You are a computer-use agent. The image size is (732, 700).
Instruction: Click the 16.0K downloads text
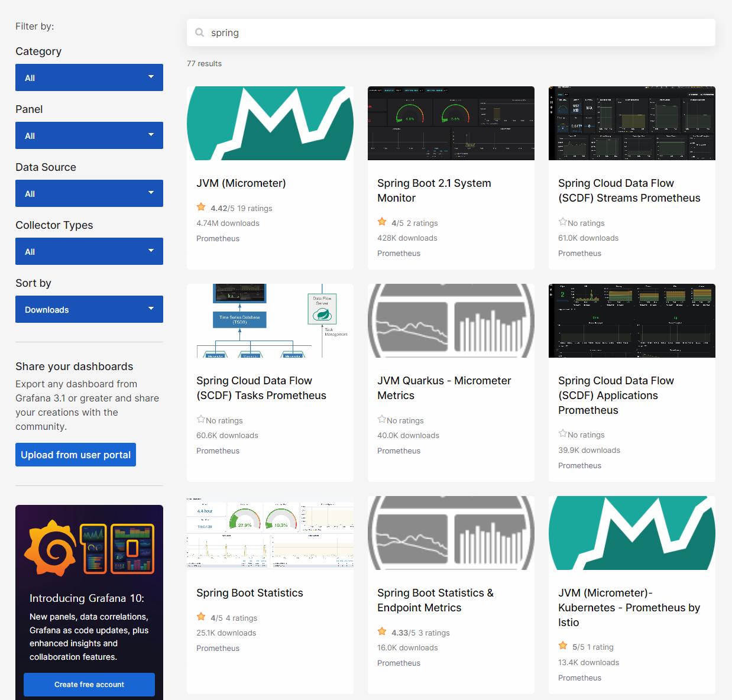(407, 648)
